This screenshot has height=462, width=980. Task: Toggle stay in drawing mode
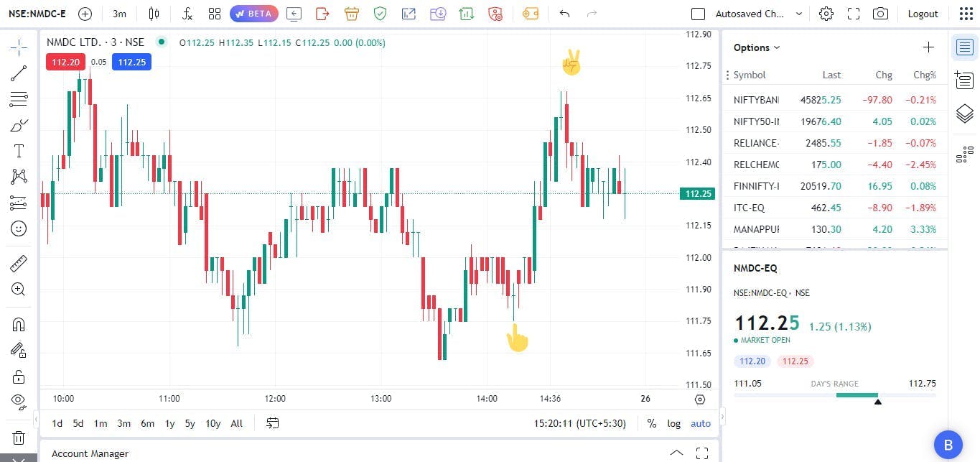pyautogui.click(x=19, y=350)
